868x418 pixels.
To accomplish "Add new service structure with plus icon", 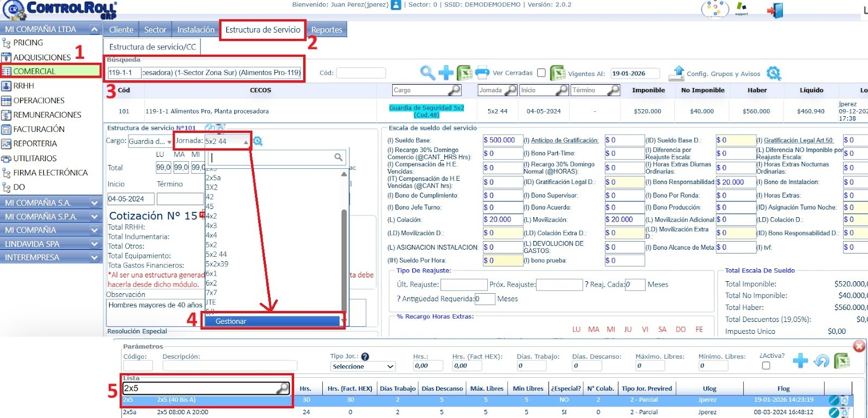I will (x=446, y=72).
